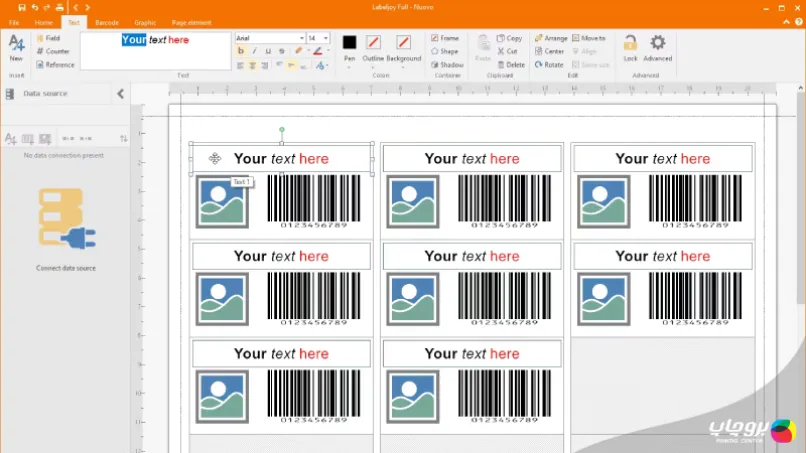Toggle Underline formatting
806x453 pixels.
(x=268, y=51)
